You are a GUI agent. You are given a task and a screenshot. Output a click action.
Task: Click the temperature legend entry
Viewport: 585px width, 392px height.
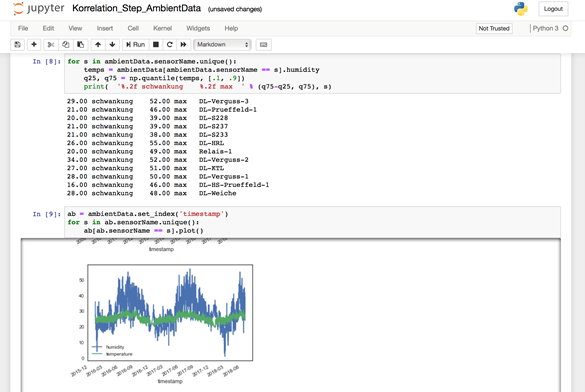pos(112,354)
